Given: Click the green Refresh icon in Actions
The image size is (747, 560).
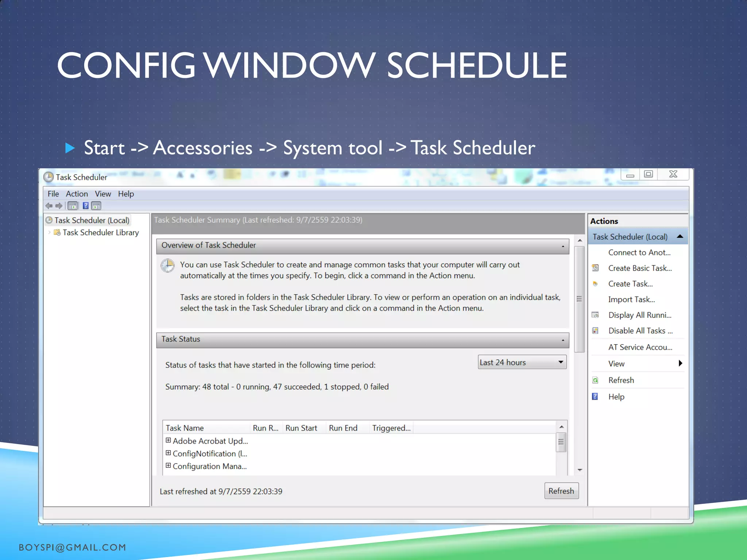Looking at the screenshot, I should (595, 380).
